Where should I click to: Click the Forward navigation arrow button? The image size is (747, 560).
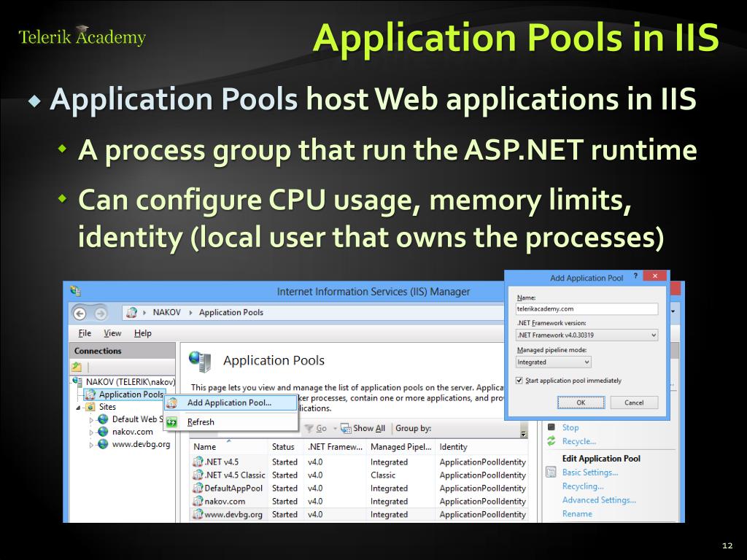point(100,313)
